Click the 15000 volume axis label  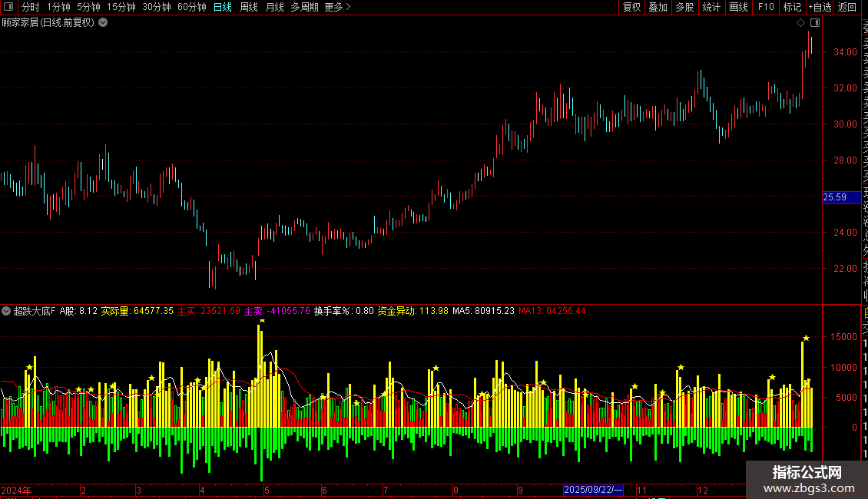[843, 337]
